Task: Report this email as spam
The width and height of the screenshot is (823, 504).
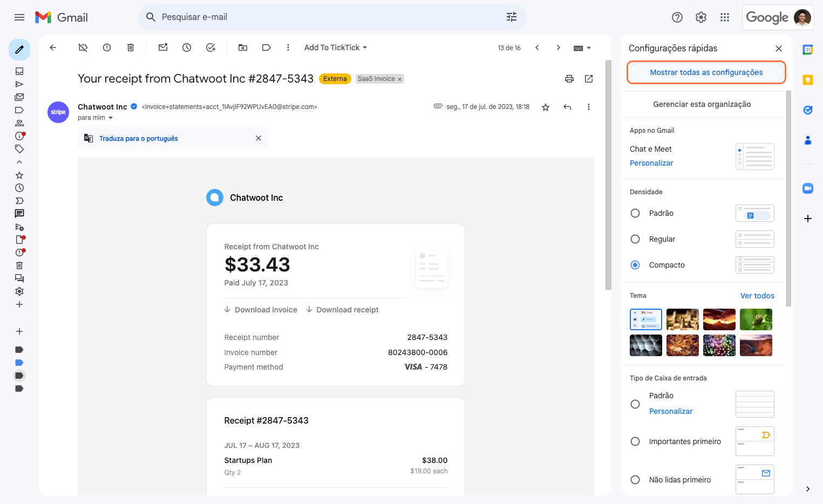Action: click(107, 47)
